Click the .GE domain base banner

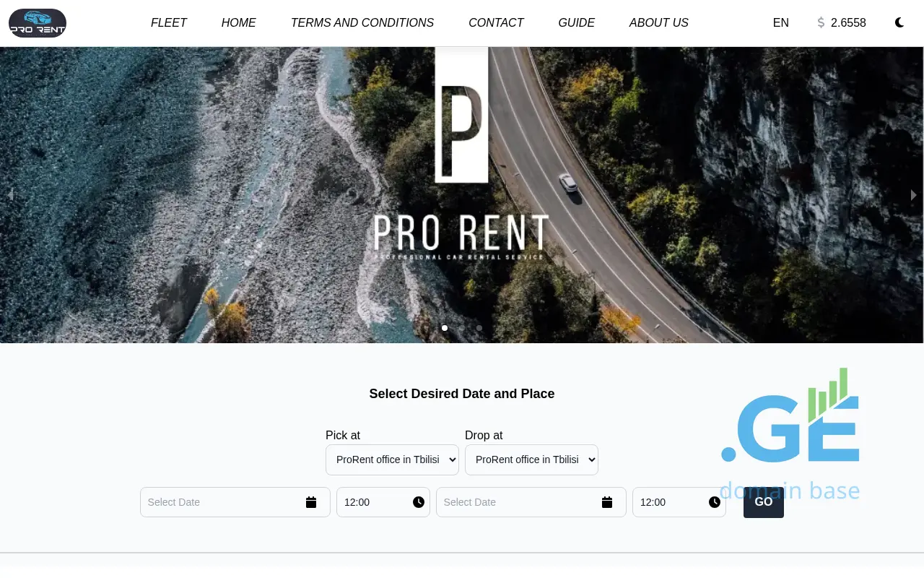point(790,435)
